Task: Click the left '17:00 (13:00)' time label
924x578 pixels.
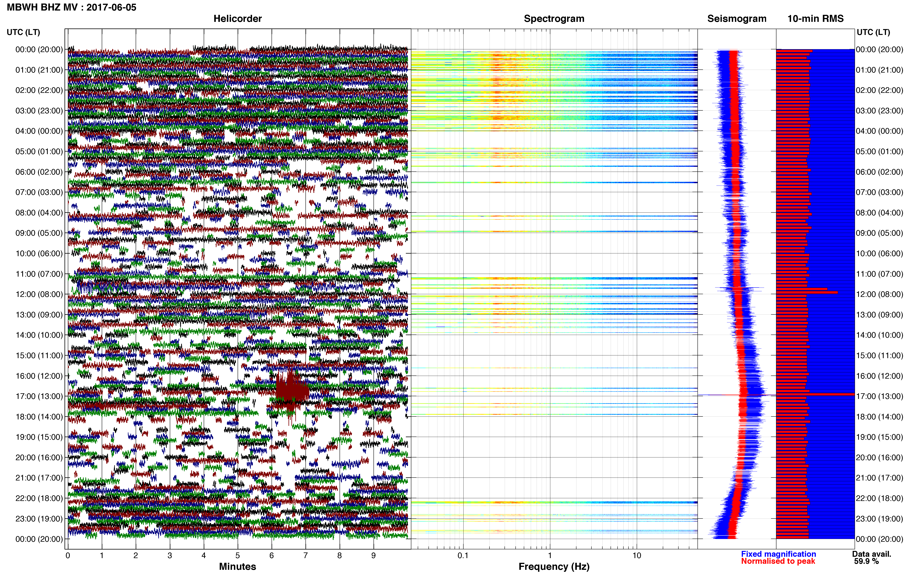Action: [x=39, y=396]
